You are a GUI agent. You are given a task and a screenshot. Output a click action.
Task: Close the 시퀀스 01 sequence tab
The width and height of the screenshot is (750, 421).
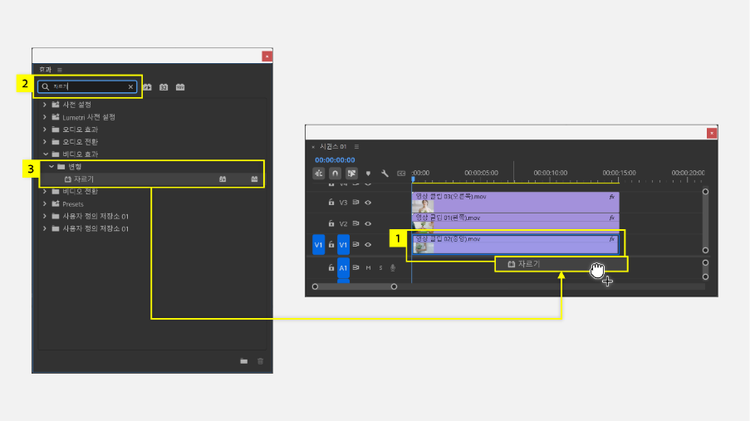[313, 147]
